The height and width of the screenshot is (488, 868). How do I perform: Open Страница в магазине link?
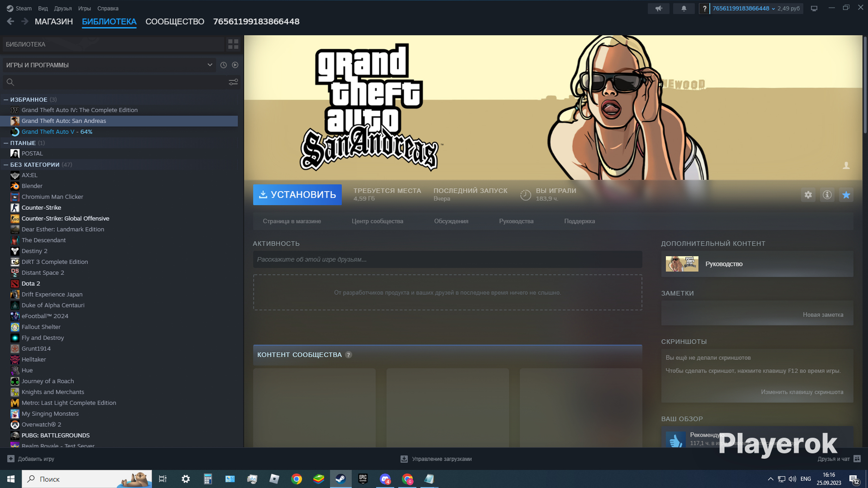pyautogui.click(x=292, y=221)
